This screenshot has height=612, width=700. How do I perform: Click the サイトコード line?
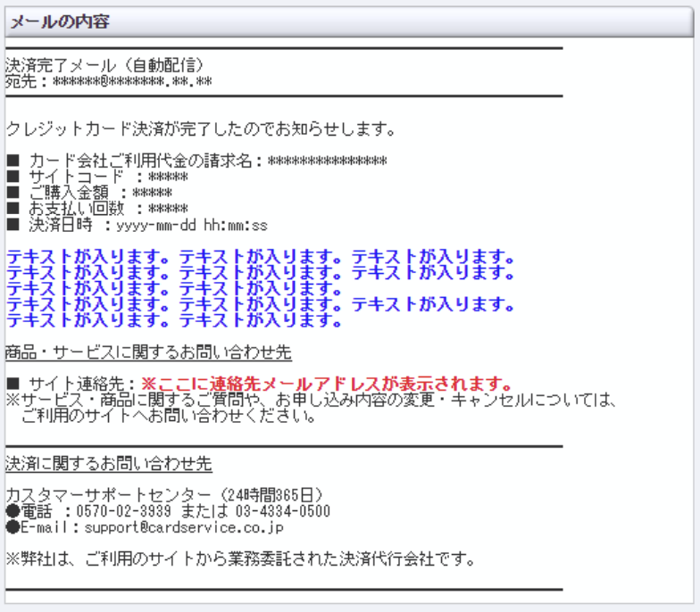coord(97,177)
